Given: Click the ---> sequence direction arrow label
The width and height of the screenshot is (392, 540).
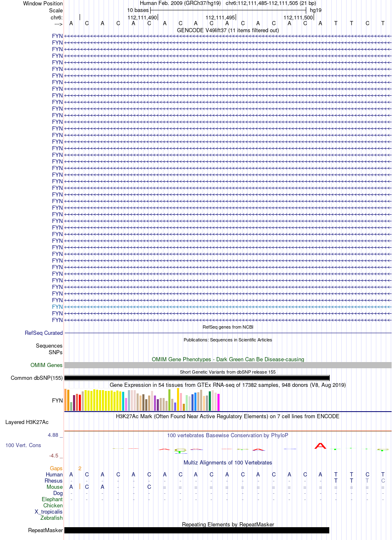Looking at the screenshot, I should tap(58, 24).
